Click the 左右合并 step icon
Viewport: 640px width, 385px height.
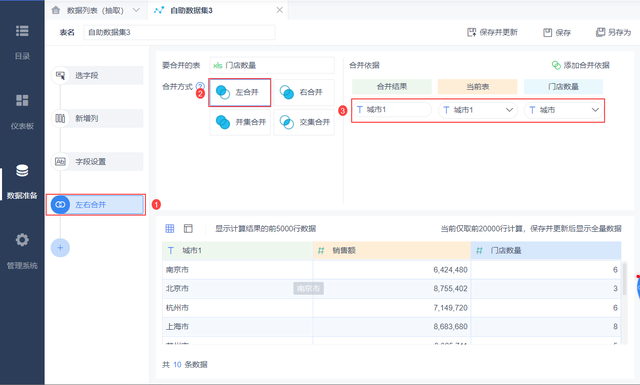tap(60, 205)
